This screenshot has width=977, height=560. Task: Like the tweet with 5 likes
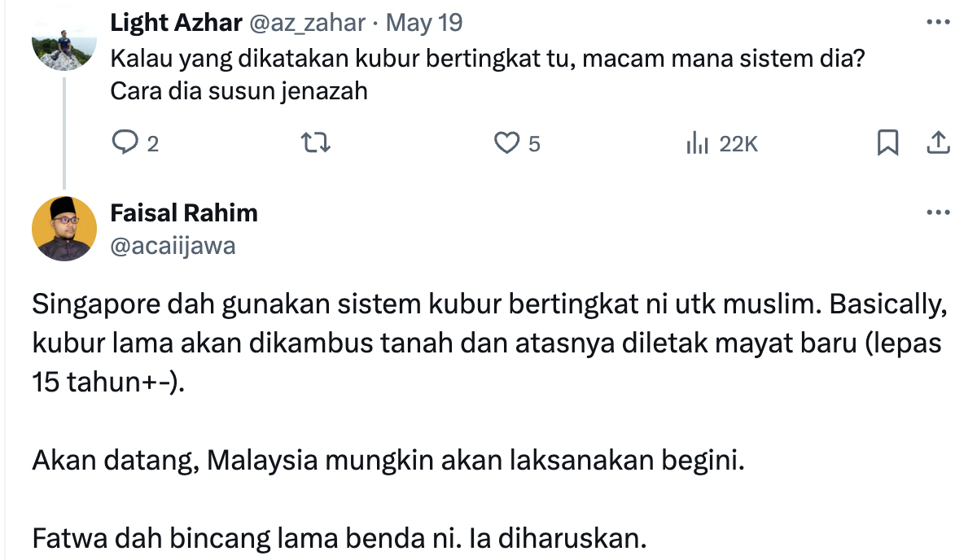tap(507, 143)
